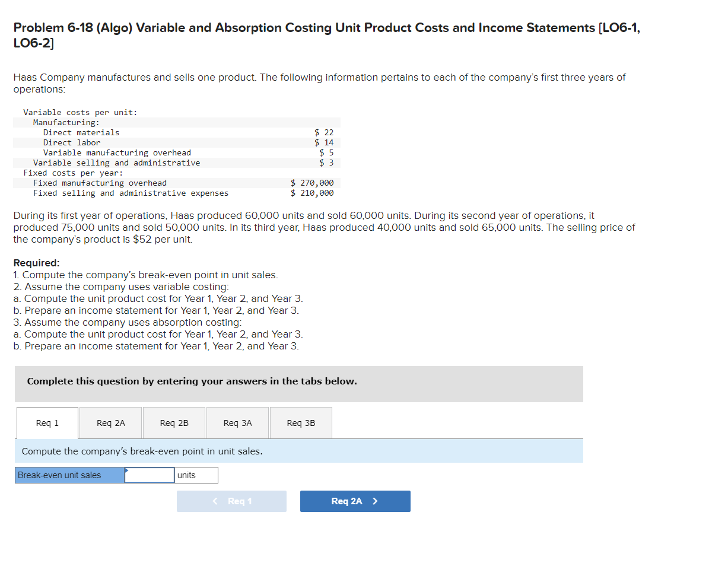Click the Fixed selling and administrative expenses value
This screenshot has width=728, height=579.
(312, 193)
